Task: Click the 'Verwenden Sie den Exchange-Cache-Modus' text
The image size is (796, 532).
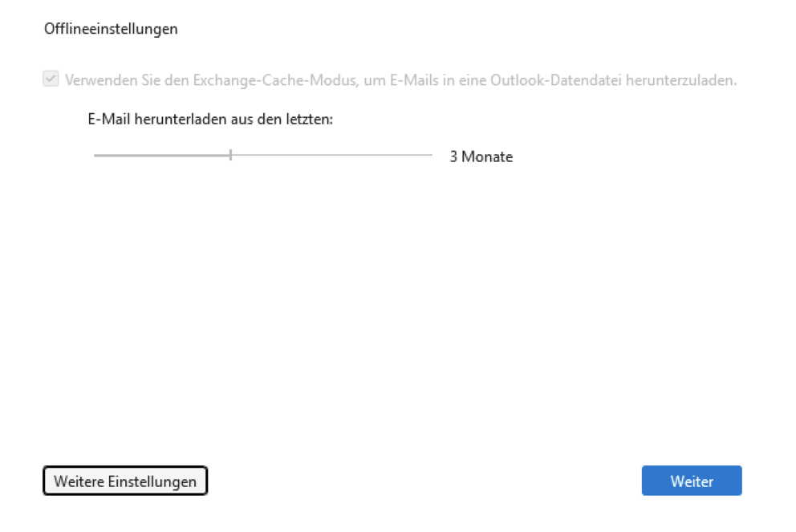Action: point(400,80)
